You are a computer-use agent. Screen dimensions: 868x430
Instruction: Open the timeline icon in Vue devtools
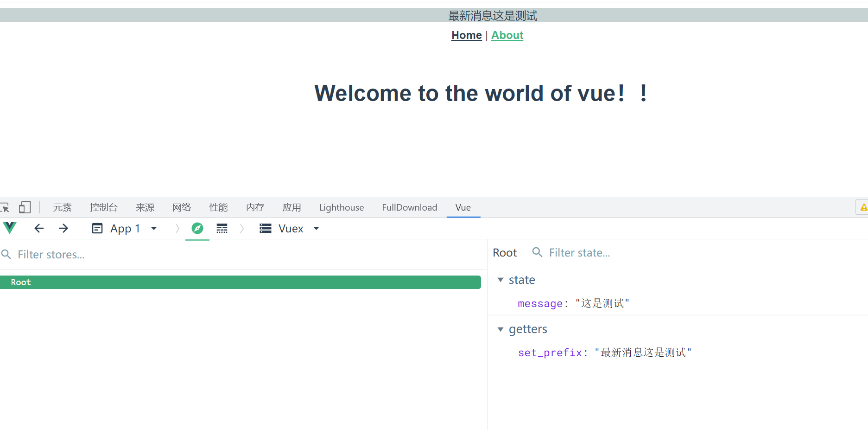coord(222,228)
